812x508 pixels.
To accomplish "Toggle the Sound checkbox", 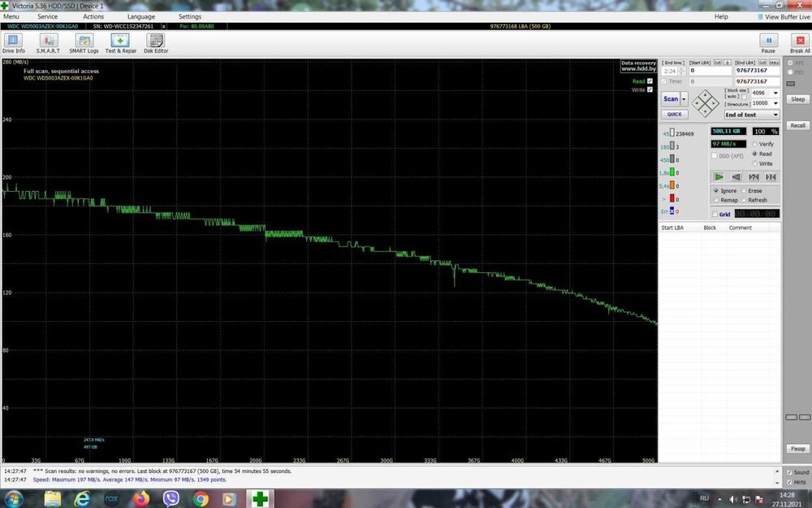I will point(789,472).
